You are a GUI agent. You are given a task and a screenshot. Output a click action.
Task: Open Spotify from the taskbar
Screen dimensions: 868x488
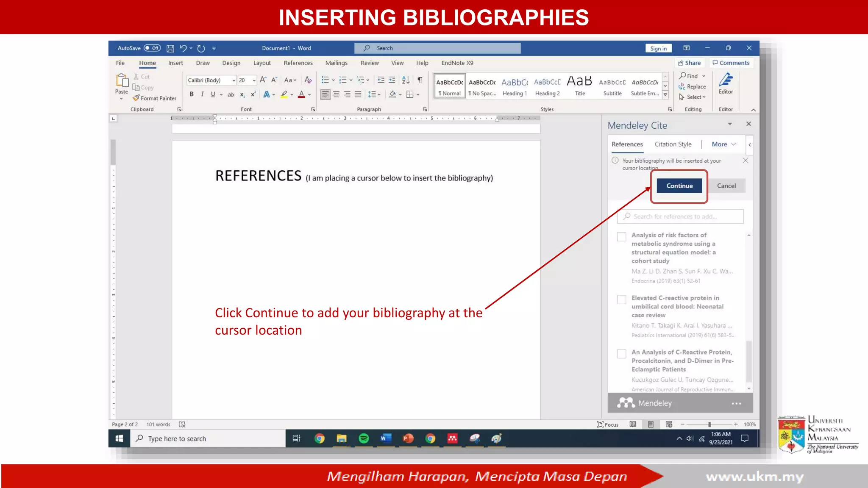[364, 438]
